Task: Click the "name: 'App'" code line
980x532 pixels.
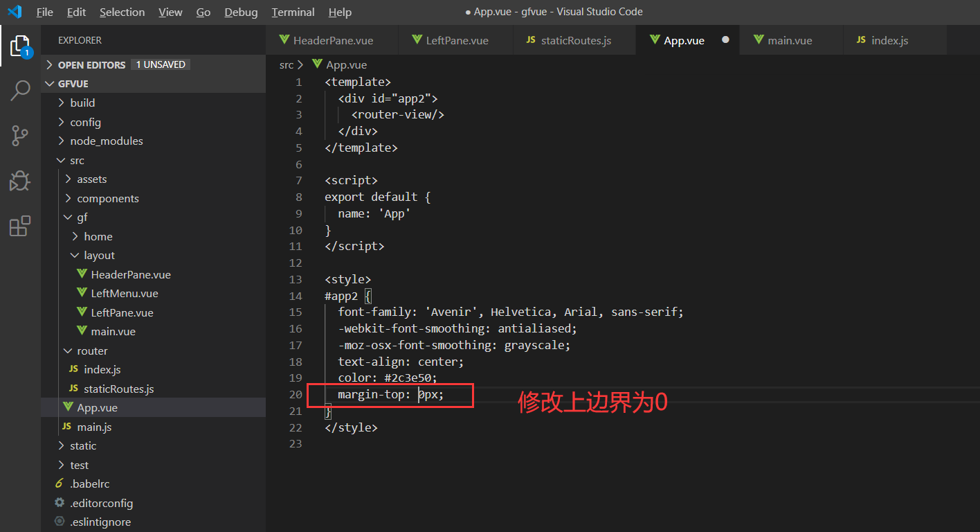Action: [x=374, y=213]
